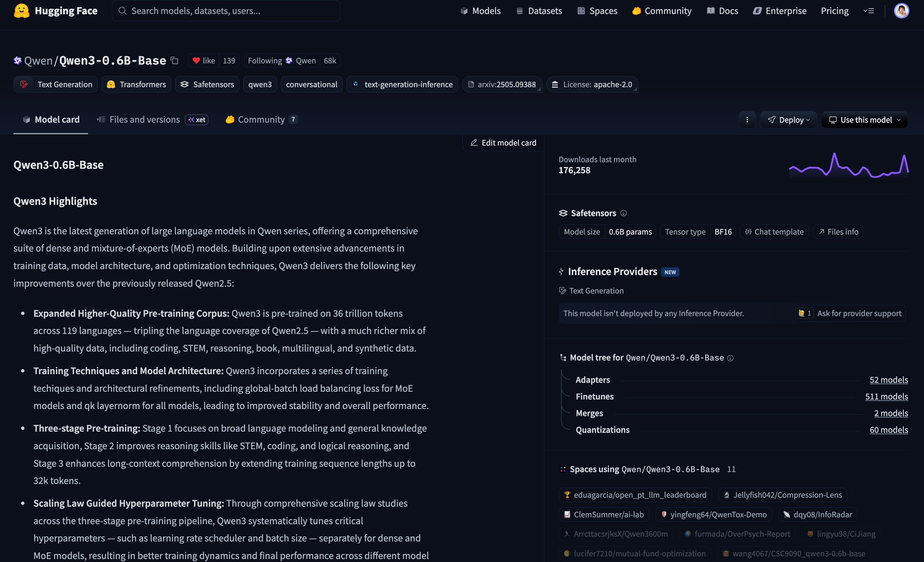Click the Edit model card pencil button
This screenshot has height=562, width=924.
coord(503,143)
